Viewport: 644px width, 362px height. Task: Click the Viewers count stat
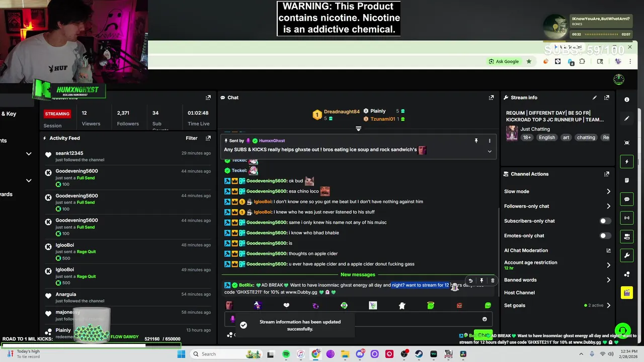[x=91, y=119]
